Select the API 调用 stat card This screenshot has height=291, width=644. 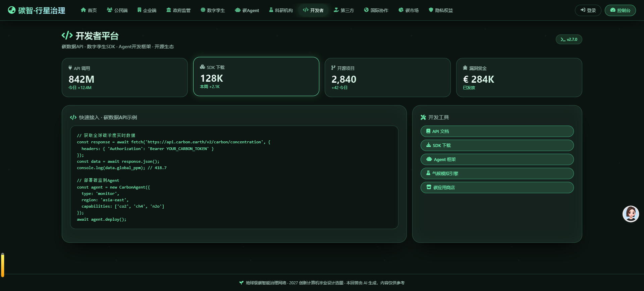point(124,78)
